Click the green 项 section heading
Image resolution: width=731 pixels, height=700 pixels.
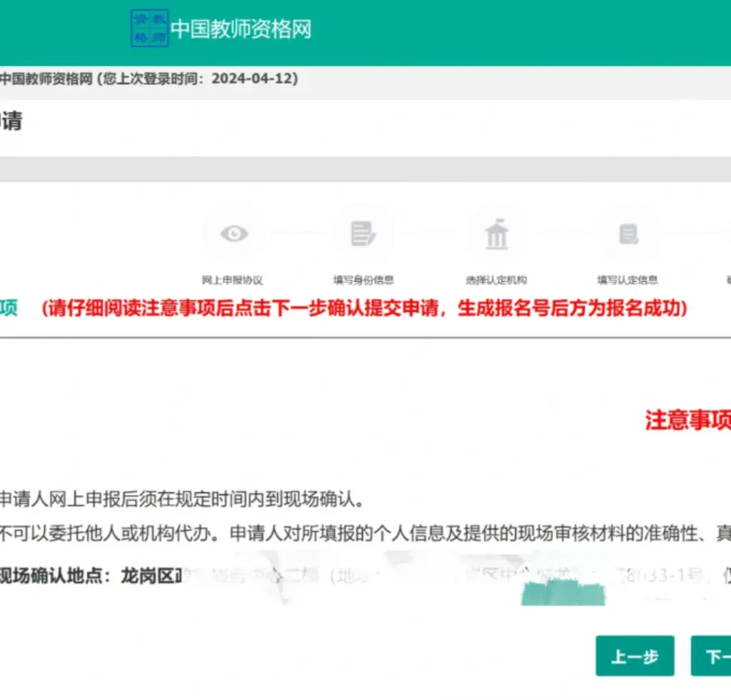(9, 308)
